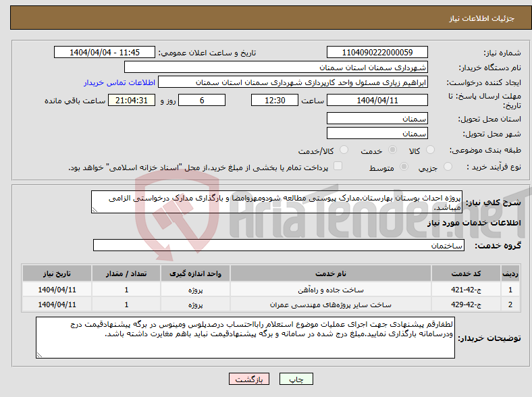Toggle the اسناد خزانه اسلامی payment checkbox
The height and width of the screenshot is (397, 532).
(x=338, y=166)
